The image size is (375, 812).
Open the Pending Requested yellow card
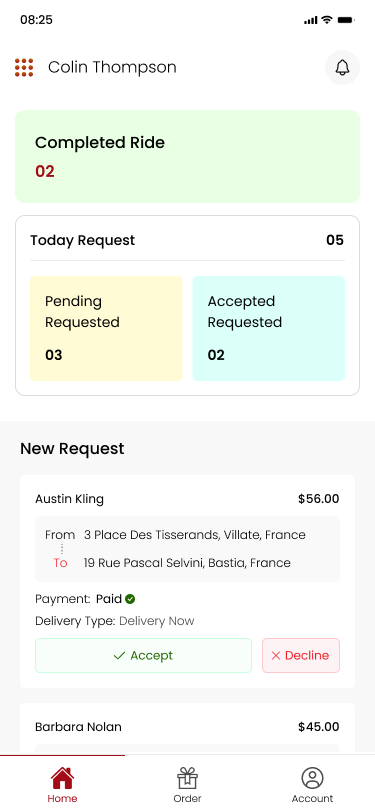coord(106,328)
